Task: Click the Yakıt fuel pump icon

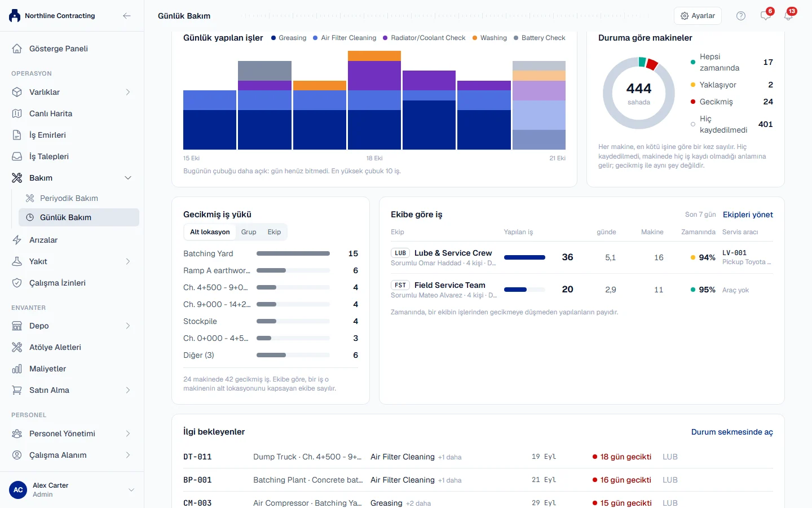Action: (17, 261)
